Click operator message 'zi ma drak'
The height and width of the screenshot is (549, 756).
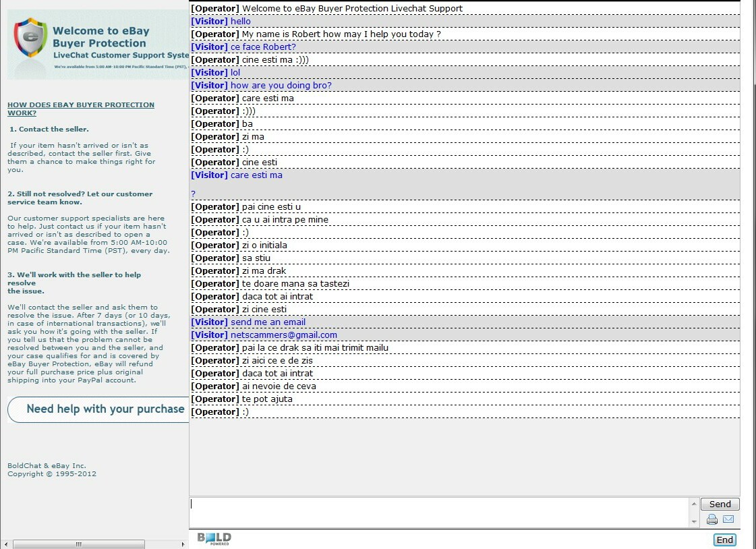coord(264,271)
